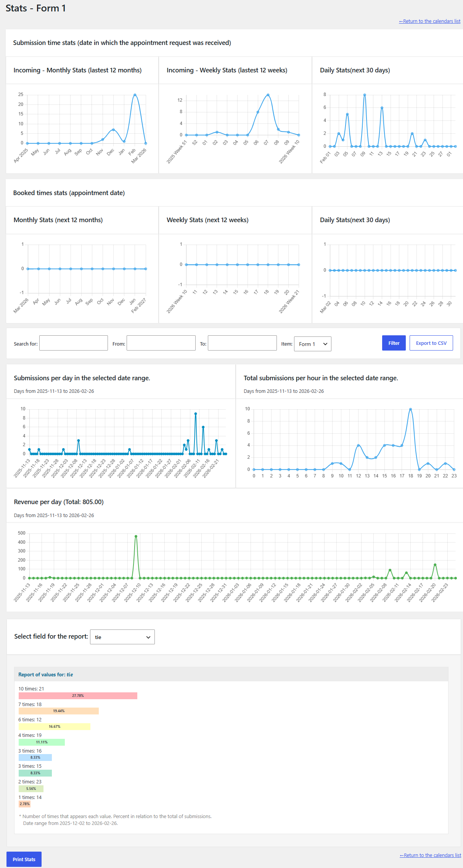The width and height of the screenshot is (463, 868).
Task: Click the yellow 16.67% report bar
Action: [x=55, y=727]
